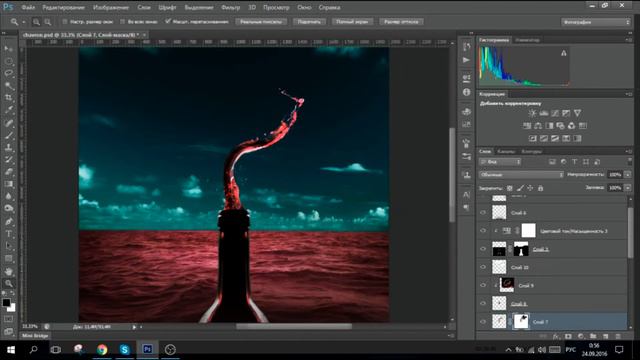This screenshot has height=360, width=640.
Task: Select the Brush tool
Action: [8, 135]
